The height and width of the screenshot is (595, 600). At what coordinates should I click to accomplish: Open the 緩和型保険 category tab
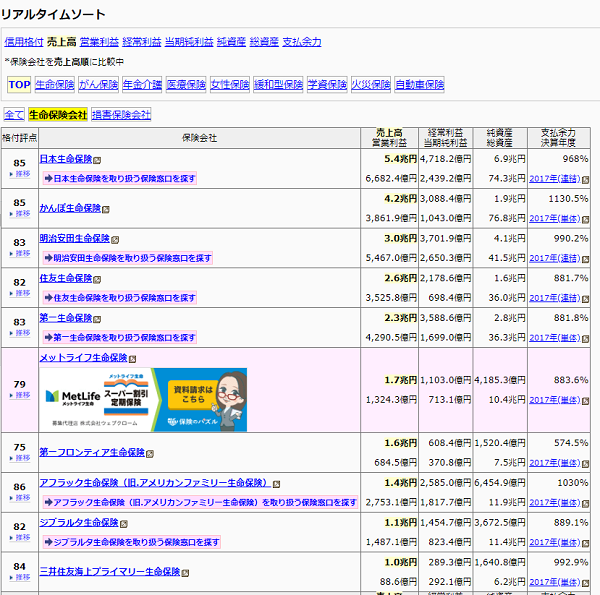(278, 85)
